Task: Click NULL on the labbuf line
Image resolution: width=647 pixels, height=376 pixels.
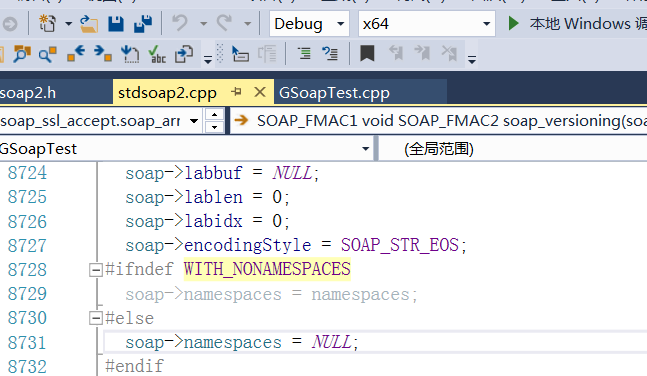Action: (293, 173)
